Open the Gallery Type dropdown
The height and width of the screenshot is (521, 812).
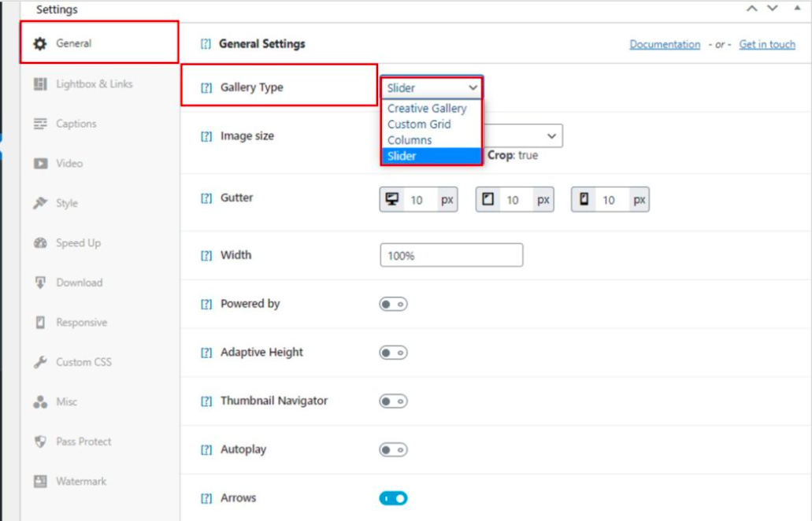point(432,88)
